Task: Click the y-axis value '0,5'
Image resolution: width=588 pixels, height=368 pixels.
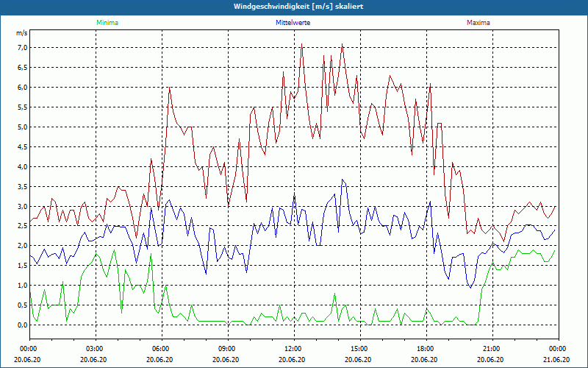Action: coord(22,305)
